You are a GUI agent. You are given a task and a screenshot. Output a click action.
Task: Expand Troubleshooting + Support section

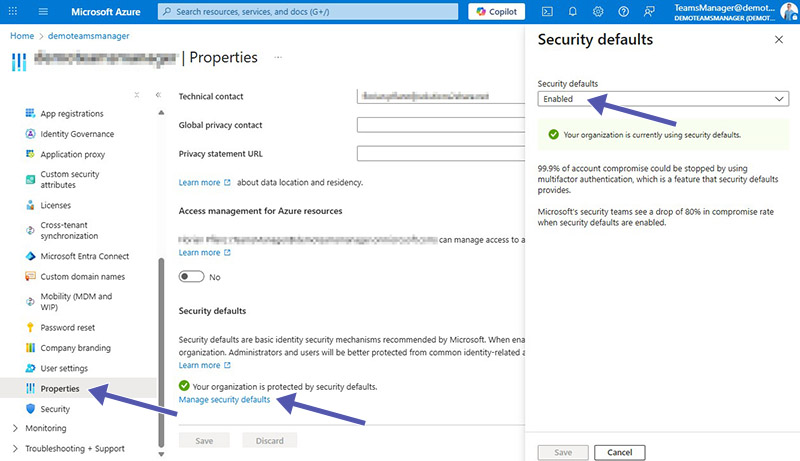[15, 449]
